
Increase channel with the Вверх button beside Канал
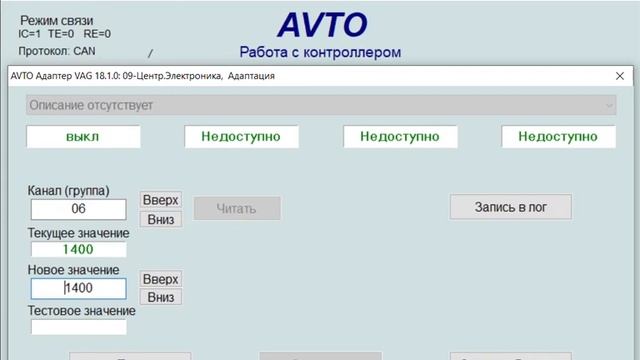(161, 200)
